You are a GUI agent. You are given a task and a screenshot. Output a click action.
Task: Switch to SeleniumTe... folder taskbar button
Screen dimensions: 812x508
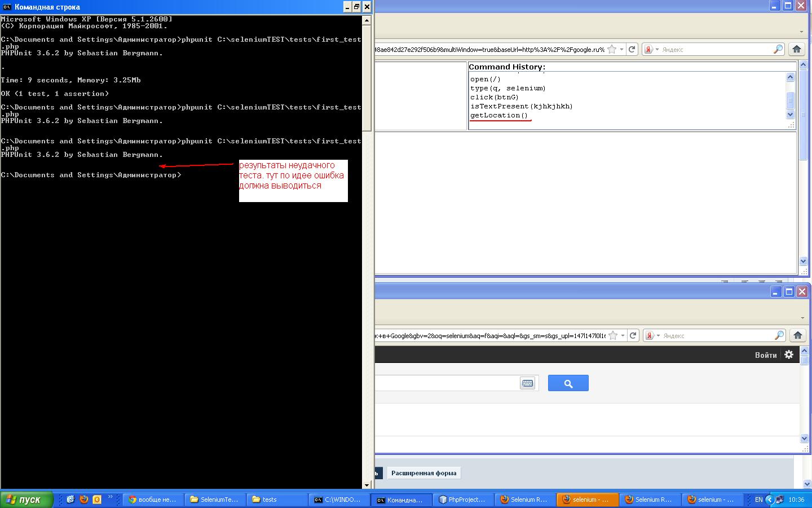tap(215, 500)
